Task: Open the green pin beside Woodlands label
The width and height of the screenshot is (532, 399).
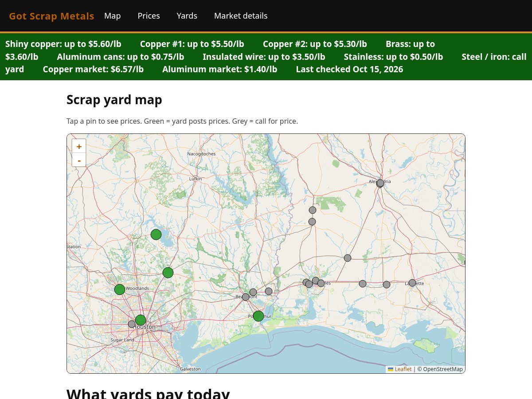Action: 120,289
